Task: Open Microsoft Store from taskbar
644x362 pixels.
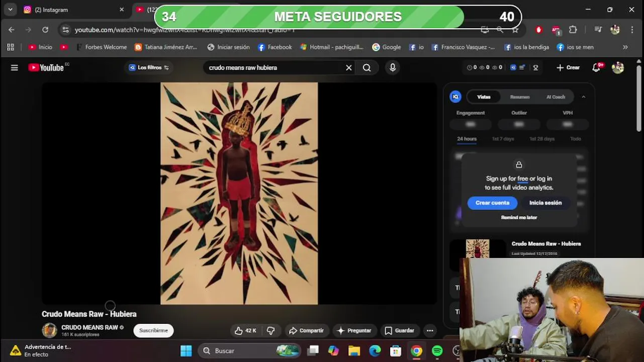Action: click(x=396, y=350)
